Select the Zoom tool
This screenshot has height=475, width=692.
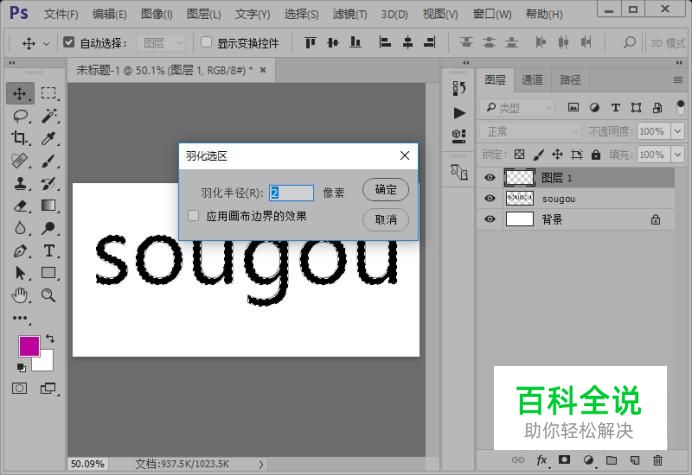tap(49, 295)
